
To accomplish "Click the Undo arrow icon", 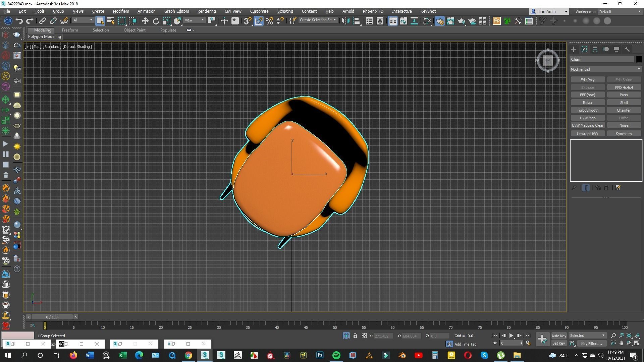I will pyautogui.click(x=19, y=21).
